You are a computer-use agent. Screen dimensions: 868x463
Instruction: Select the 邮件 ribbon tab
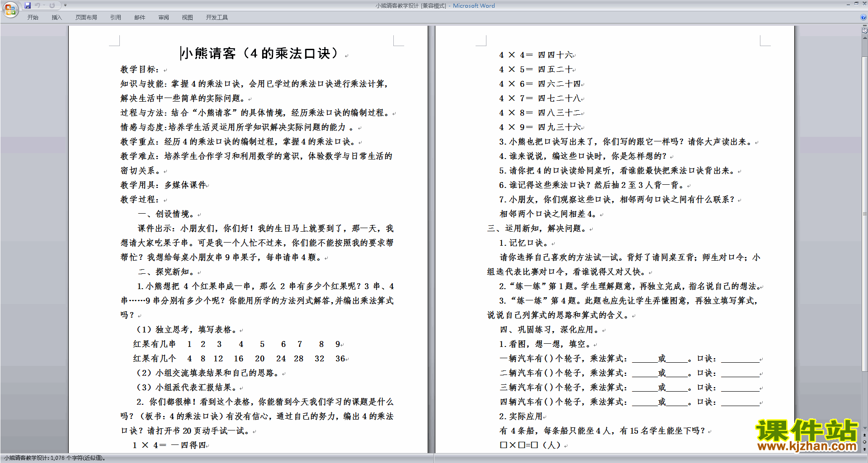click(x=140, y=18)
